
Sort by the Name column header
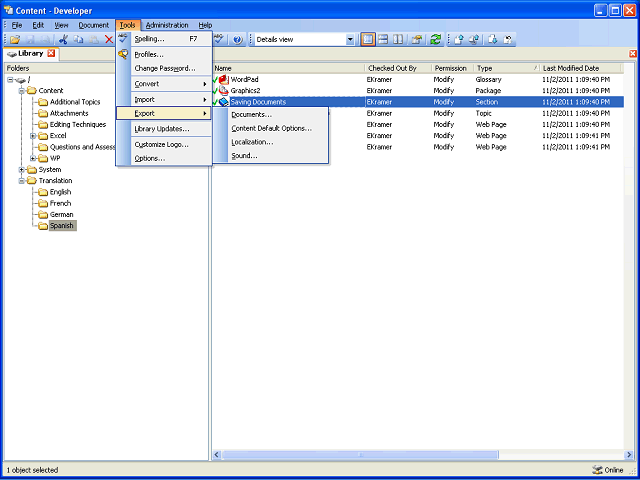[x=289, y=68]
